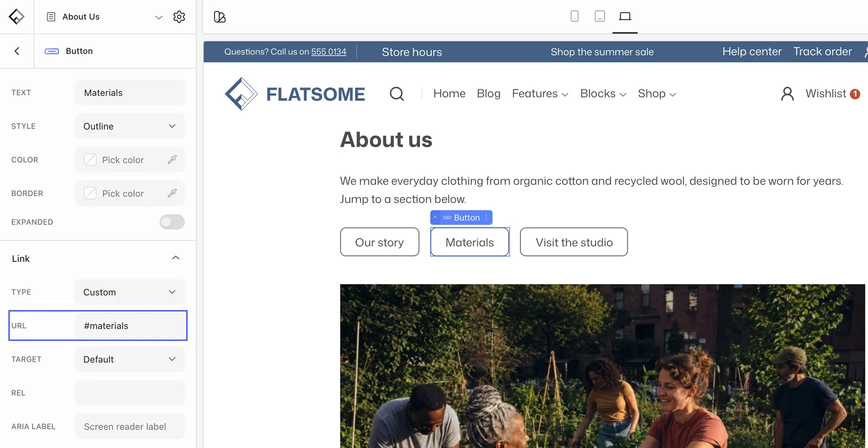Click the Our story button

click(380, 242)
